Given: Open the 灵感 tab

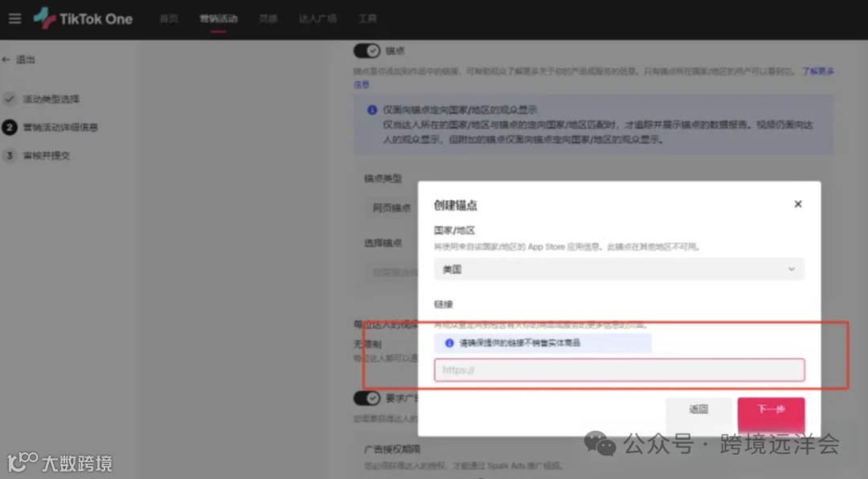Looking at the screenshot, I should point(268,18).
